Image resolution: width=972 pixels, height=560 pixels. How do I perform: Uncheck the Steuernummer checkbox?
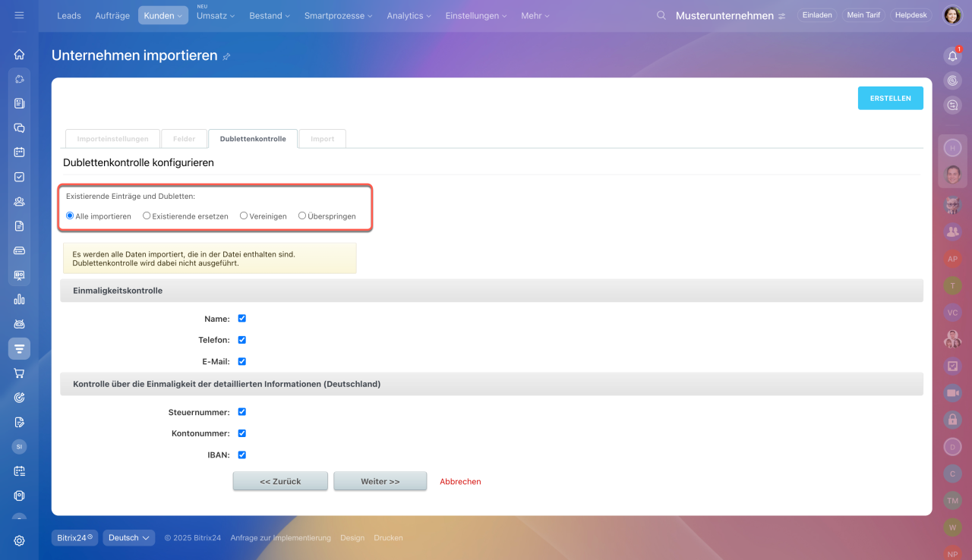click(242, 412)
